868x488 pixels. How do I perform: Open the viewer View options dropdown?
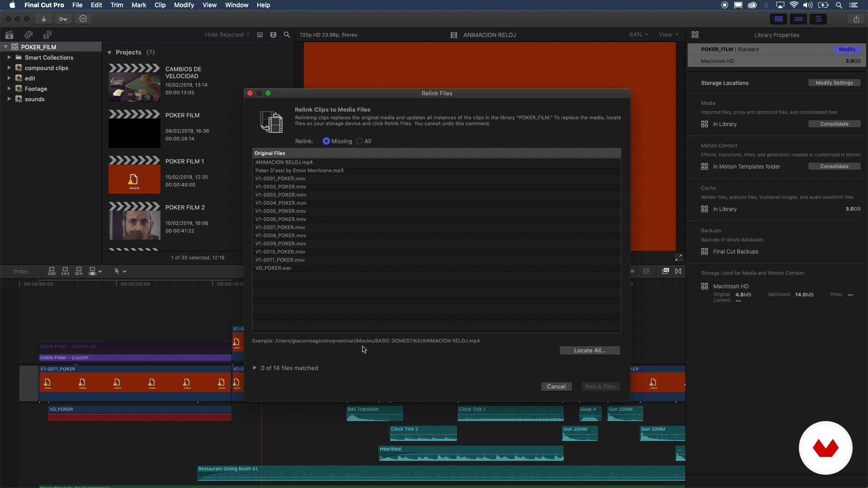(x=669, y=35)
